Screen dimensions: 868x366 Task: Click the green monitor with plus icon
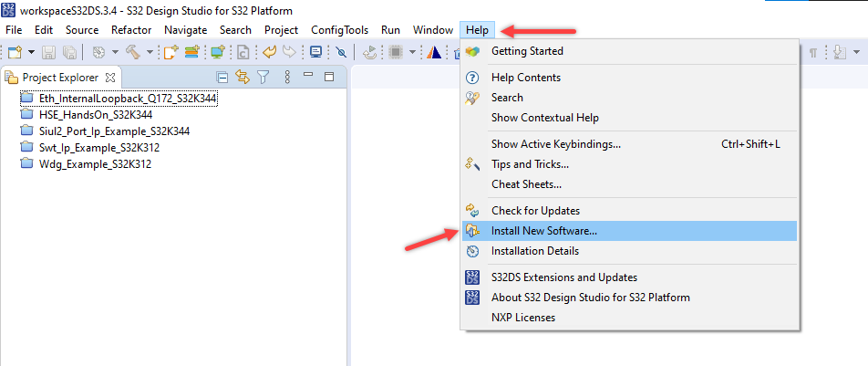point(218,52)
